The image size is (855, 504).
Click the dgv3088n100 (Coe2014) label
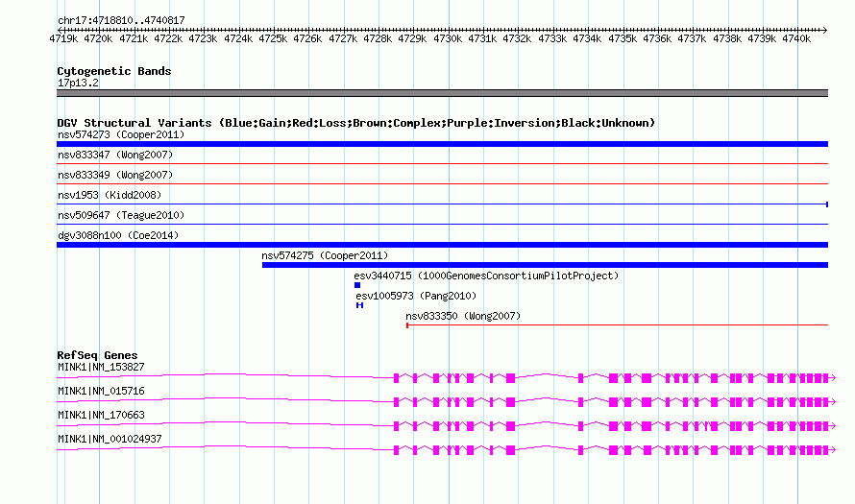pos(118,235)
